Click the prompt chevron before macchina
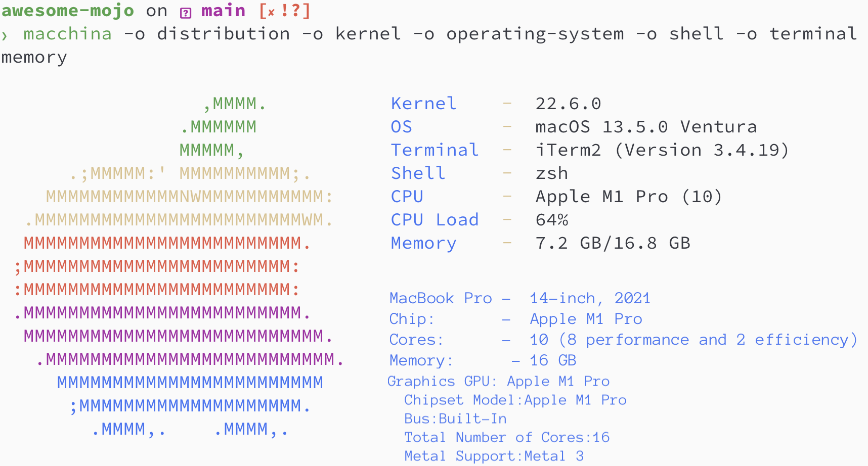This screenshot has height=466, width=868. [5, 35]
